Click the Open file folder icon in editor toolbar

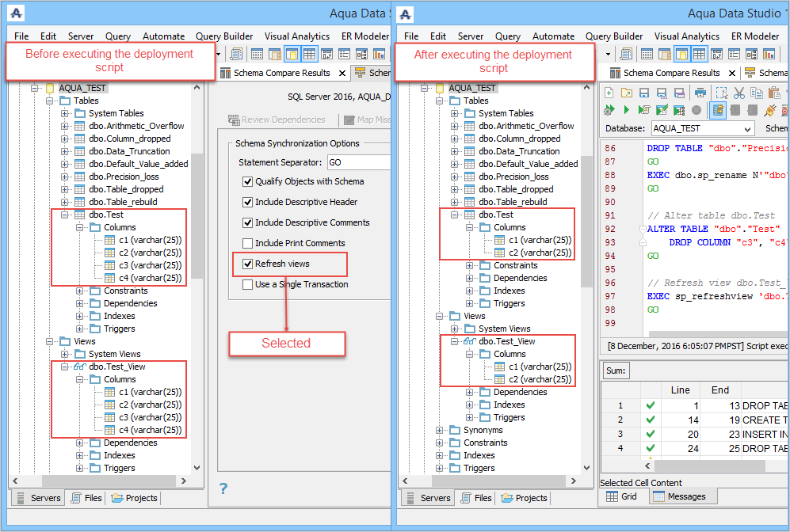(627, 93)
